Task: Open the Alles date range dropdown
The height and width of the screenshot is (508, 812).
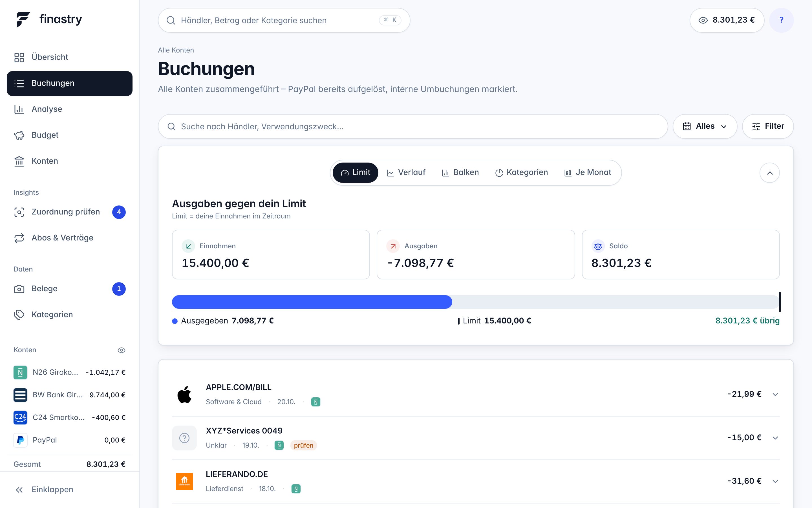Action: point(705,126)
